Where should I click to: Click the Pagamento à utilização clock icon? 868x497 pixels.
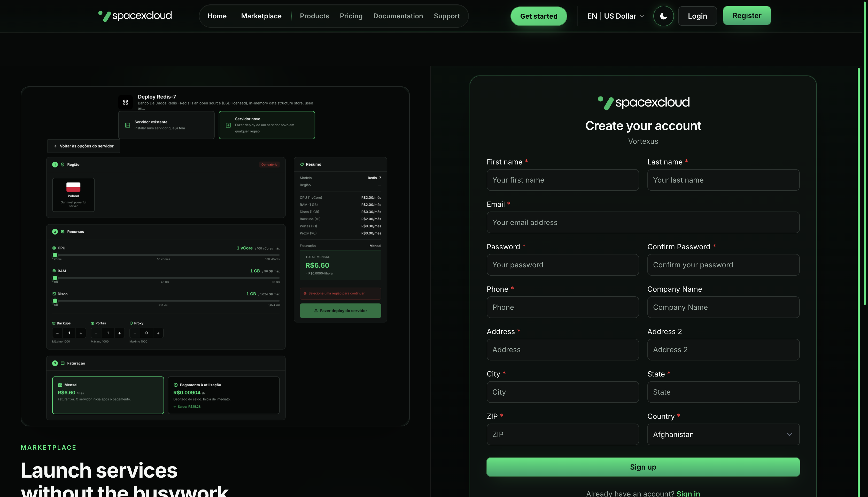tap(176, 385)
